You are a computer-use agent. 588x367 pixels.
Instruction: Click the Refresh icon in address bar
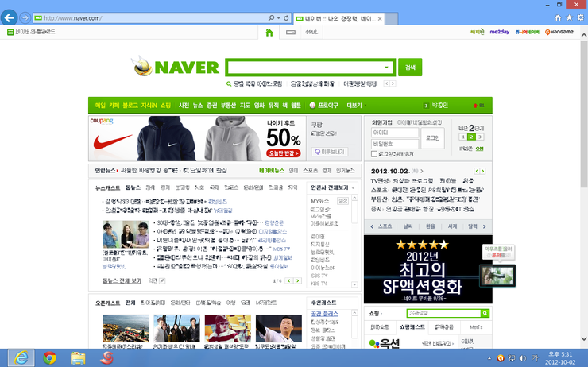point(286,18)
